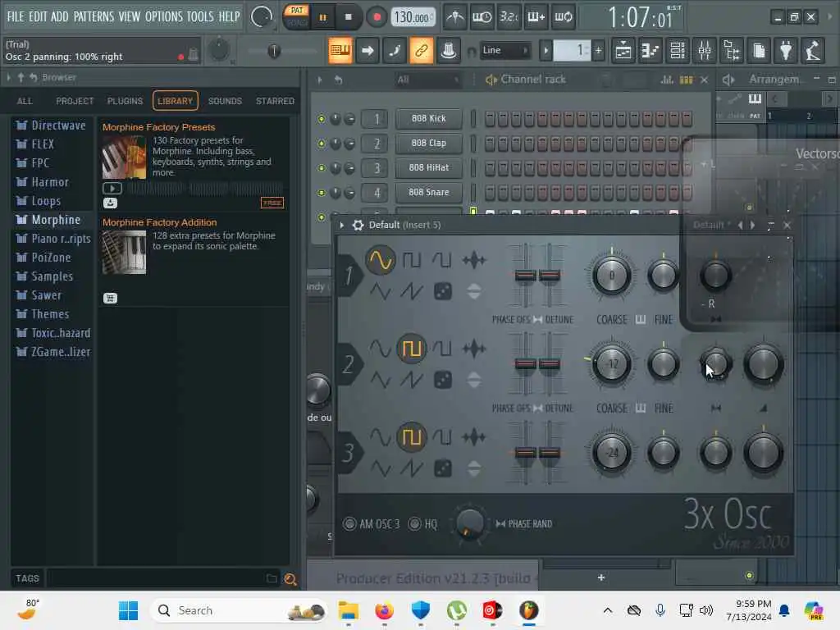Click the pattern selector left arrow

tap(546, 51)
